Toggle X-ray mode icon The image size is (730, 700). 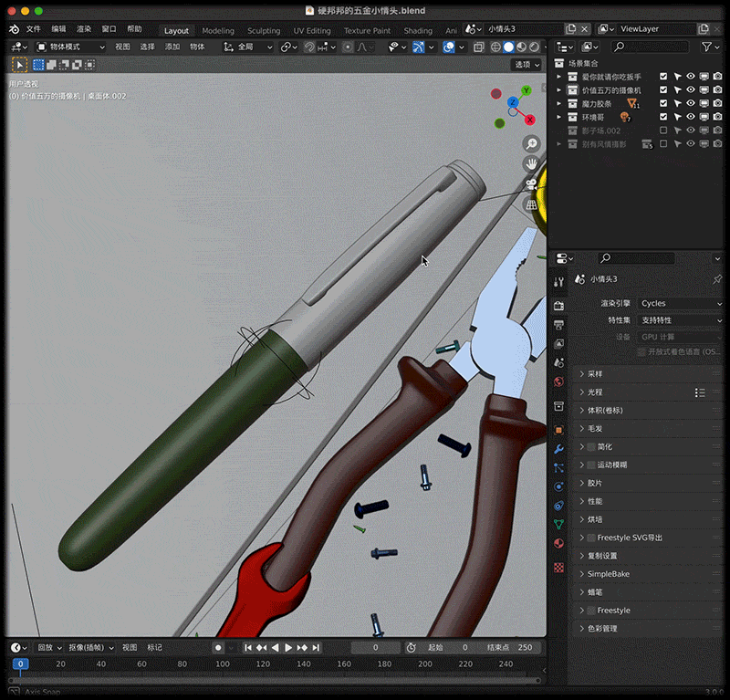[478, 47]
